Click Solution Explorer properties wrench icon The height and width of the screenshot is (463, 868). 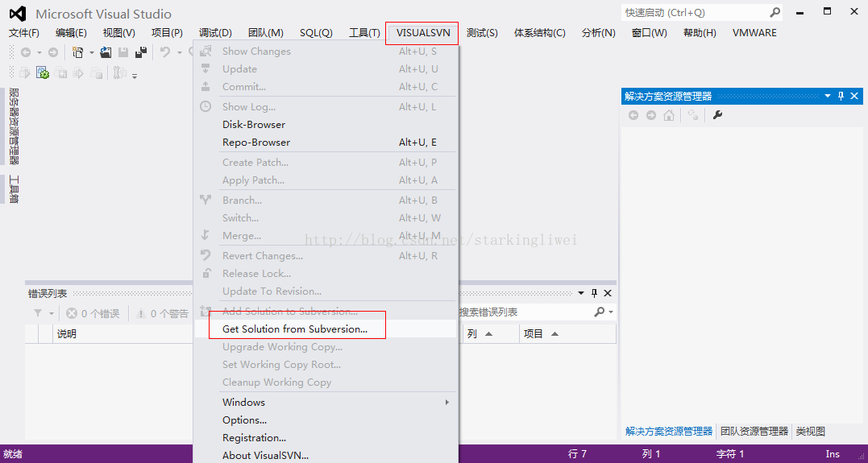717,115
